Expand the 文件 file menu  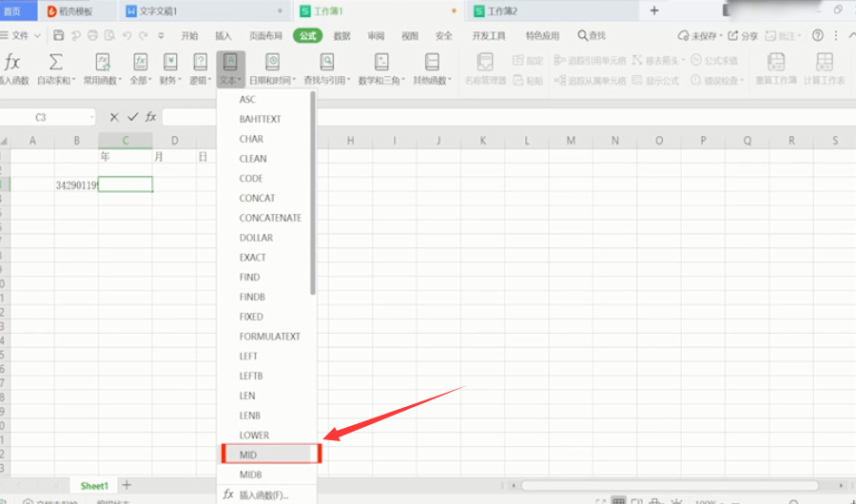20,35
